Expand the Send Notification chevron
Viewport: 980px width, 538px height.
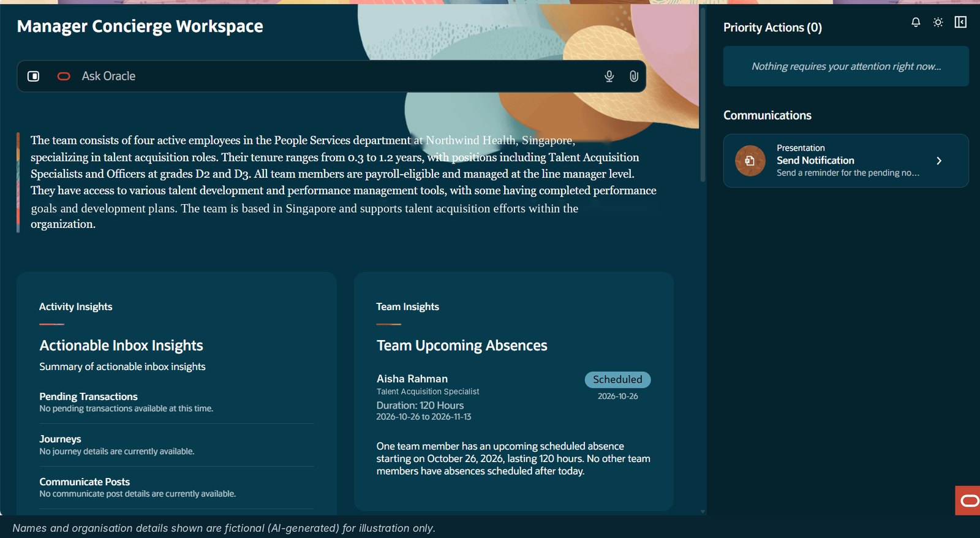pos(939,161)
